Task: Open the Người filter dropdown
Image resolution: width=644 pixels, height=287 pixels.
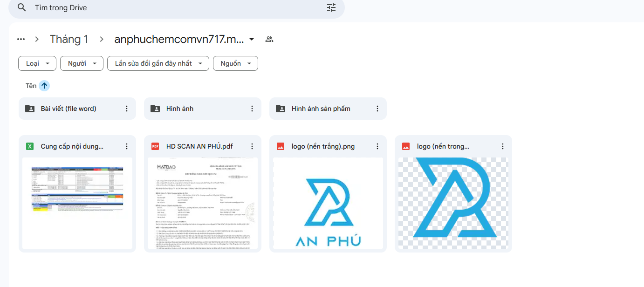Action: pos(82,63)
